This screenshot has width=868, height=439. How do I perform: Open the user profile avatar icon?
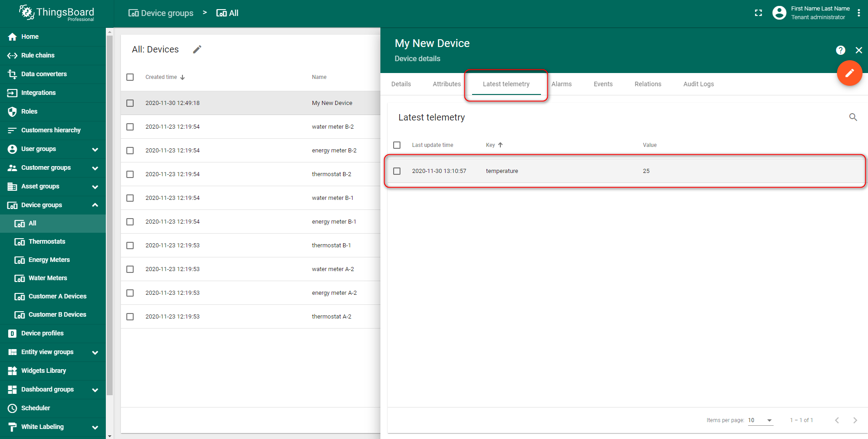(x=779, y=13)
